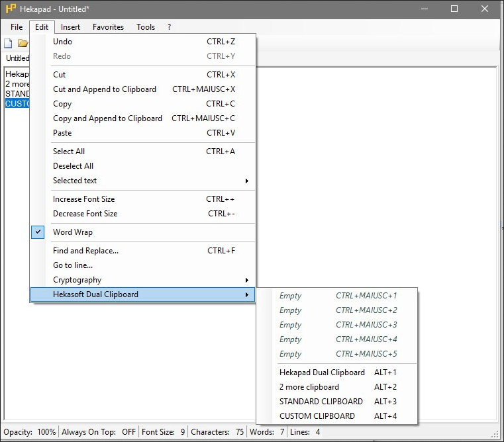Maximize the Hekapad window
Image resolution: width=504 pixels, height=442 pixels.
(x=454, y=9)
